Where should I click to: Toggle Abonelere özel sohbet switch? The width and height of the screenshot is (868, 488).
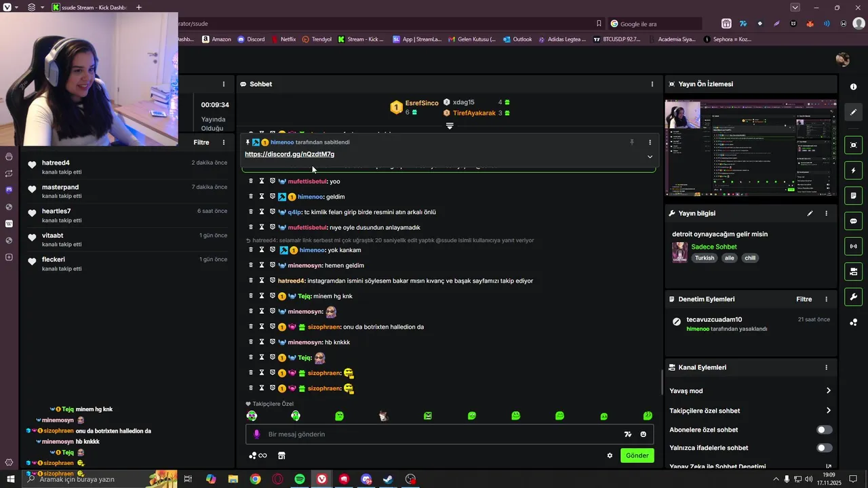[x=824, y=430]
